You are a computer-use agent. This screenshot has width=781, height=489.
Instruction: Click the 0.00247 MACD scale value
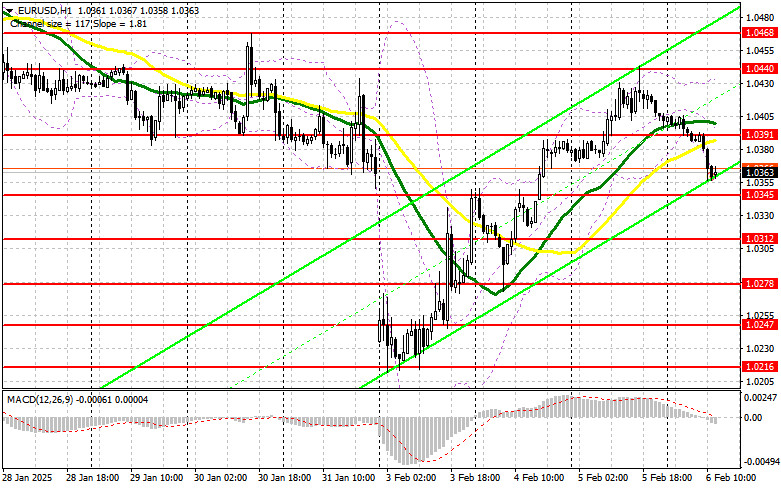pos(760,398)
